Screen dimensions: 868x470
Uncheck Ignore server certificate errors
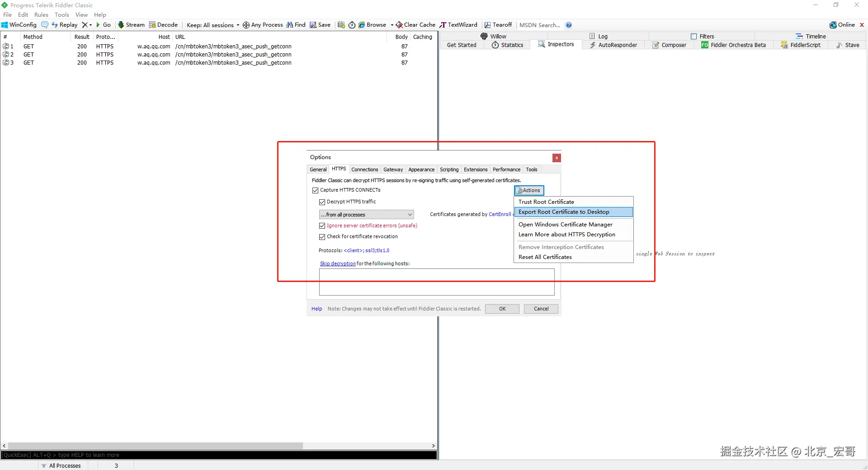[322, 226]
